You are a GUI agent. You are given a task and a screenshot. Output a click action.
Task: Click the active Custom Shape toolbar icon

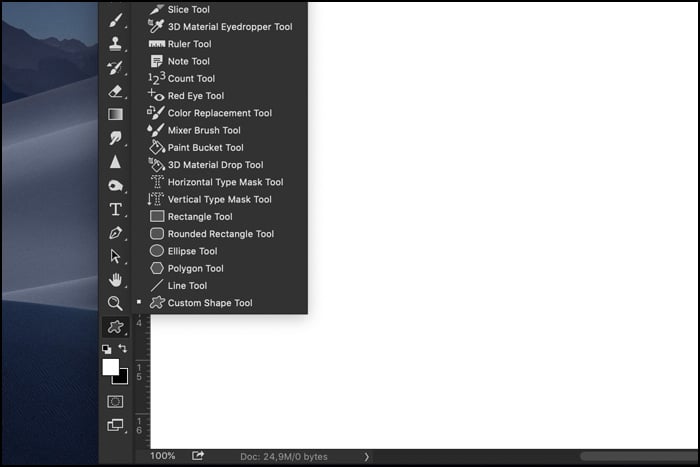(x=116, y=327)
